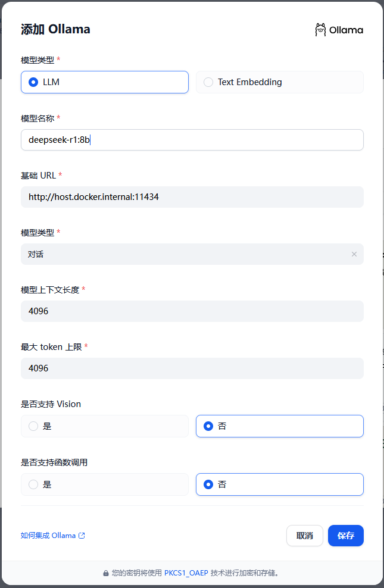Click the 最大 token 上限 field
The width and height of the screenshot is (384, 588).
pyautogui.click(x=192, y=368)
